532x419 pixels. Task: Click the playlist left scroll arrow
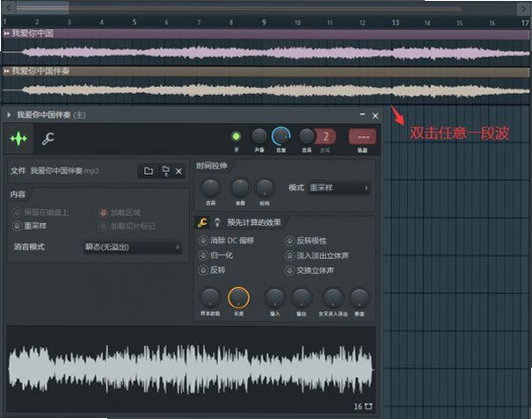9,7
